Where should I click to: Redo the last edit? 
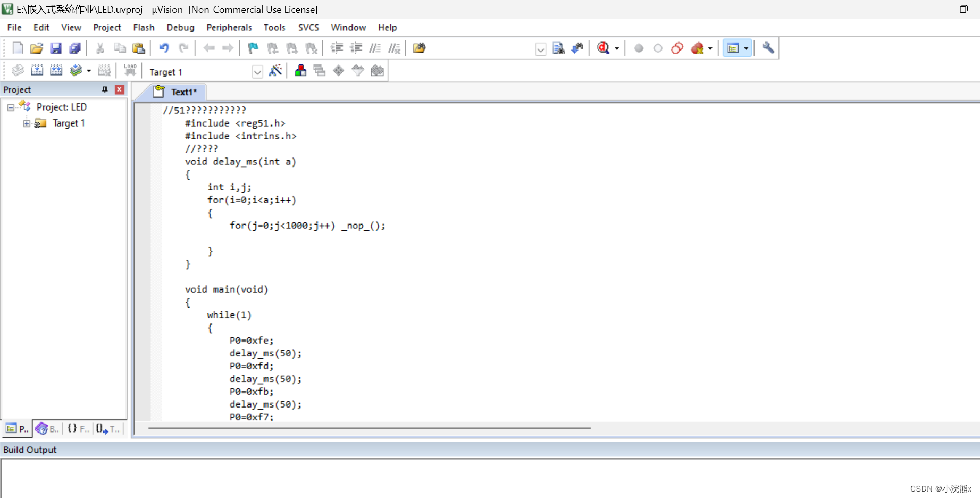[x=183, y=48]
